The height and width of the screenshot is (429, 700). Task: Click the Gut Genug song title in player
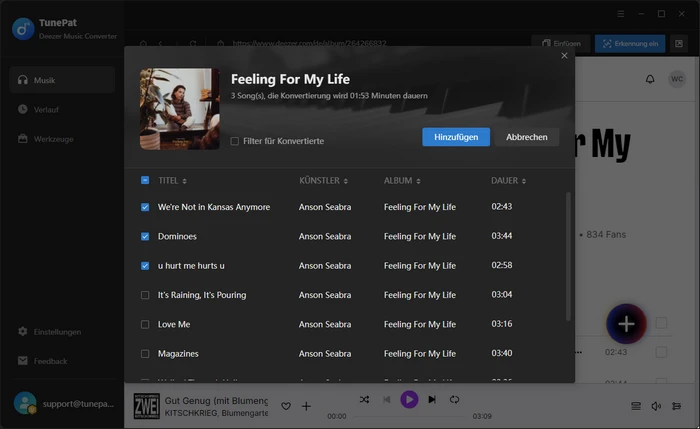217,400
